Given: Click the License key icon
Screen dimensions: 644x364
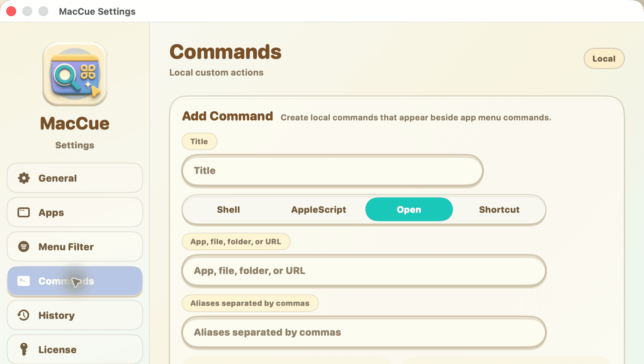Looking at the screenshot, I should (x=24, y=349).
